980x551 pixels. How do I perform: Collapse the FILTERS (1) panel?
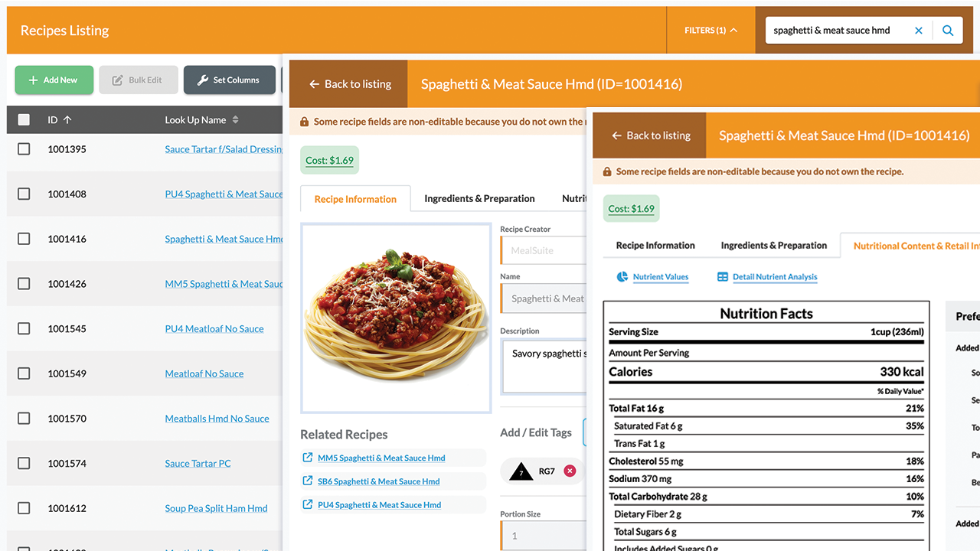point(733,30)
